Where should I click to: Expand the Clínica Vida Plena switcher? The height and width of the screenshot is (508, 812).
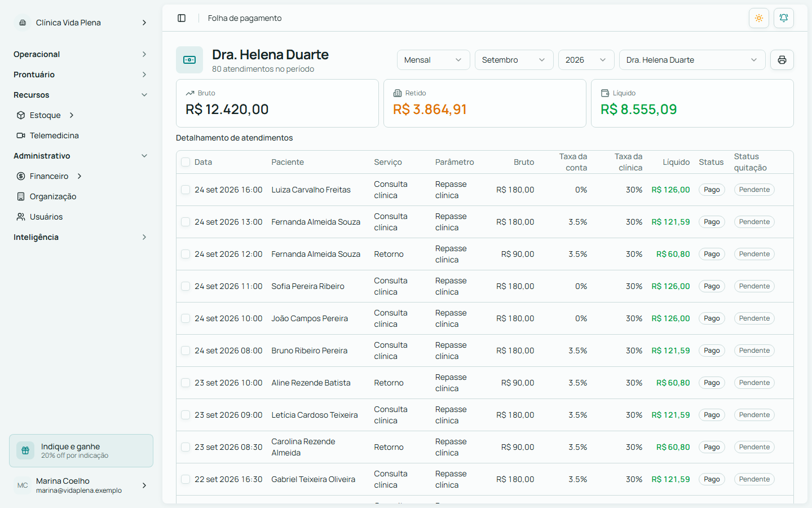point(81,23)
